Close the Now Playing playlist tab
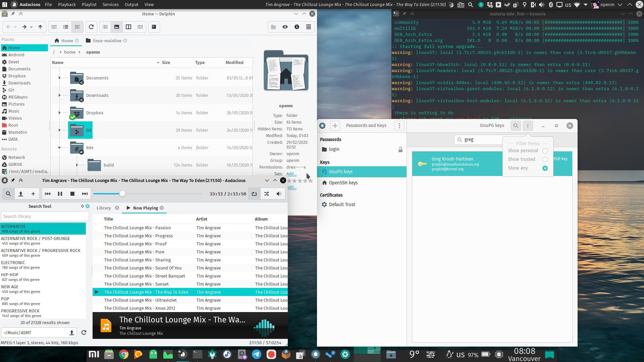This screenshot has height=362, width=644. pyautogui.click(x=162, y=208)
